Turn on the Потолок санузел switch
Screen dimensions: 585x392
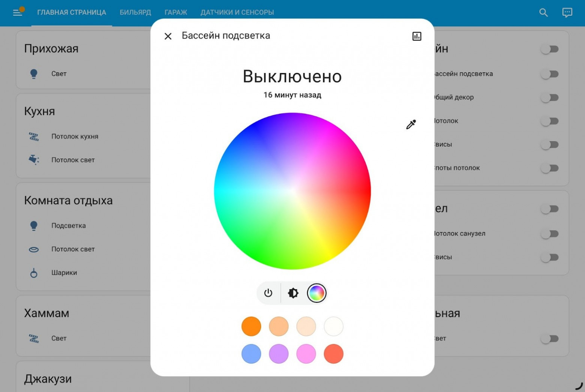[x=550, y=233]
